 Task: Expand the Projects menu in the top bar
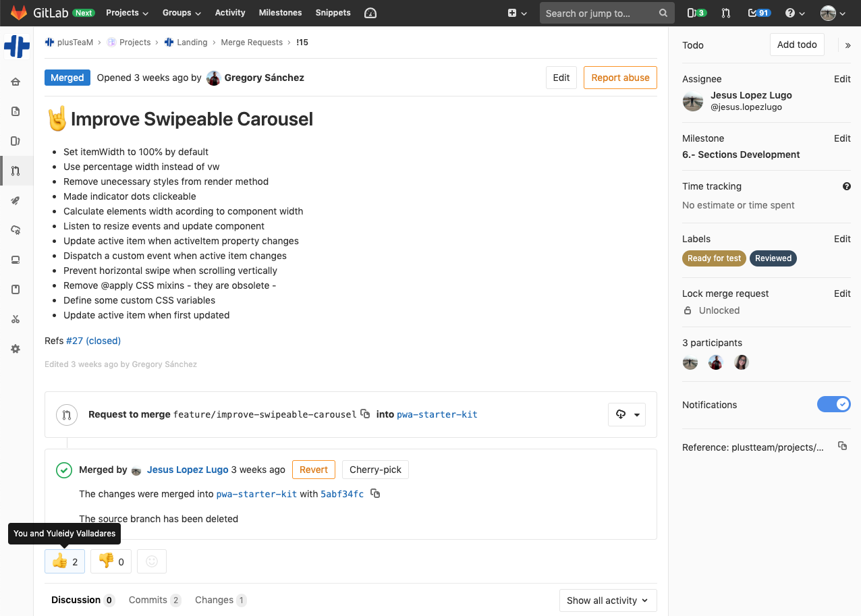tap(127, 13)
